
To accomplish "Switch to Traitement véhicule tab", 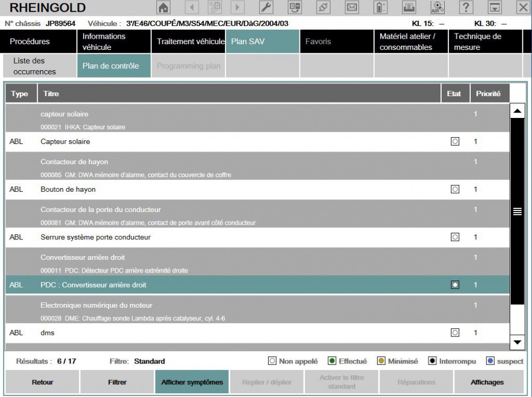I will [x=188, y=41].
